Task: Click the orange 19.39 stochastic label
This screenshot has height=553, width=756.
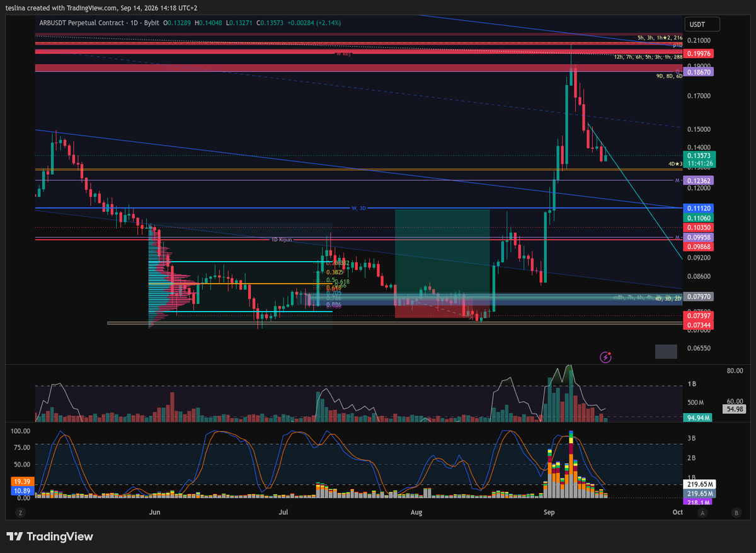Action: click(21, 480)
